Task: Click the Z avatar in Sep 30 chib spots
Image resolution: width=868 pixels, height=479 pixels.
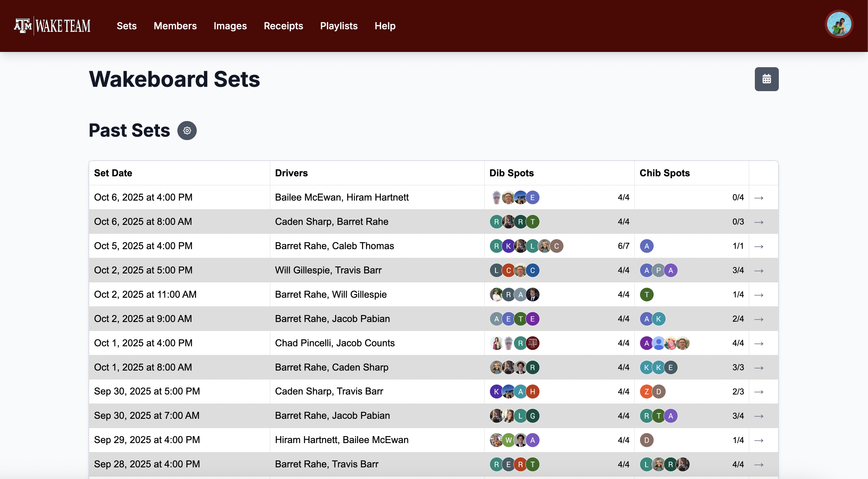Action: (x=646, y=392)
